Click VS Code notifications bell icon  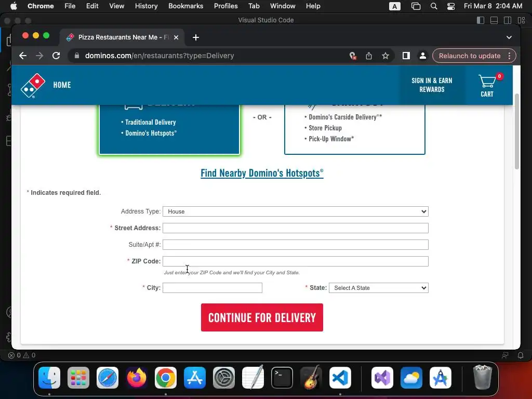coord(521,355)
